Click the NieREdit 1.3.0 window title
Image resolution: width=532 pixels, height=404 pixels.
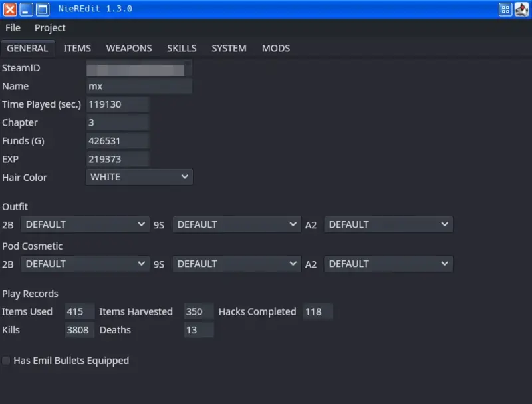coord(95,9)
